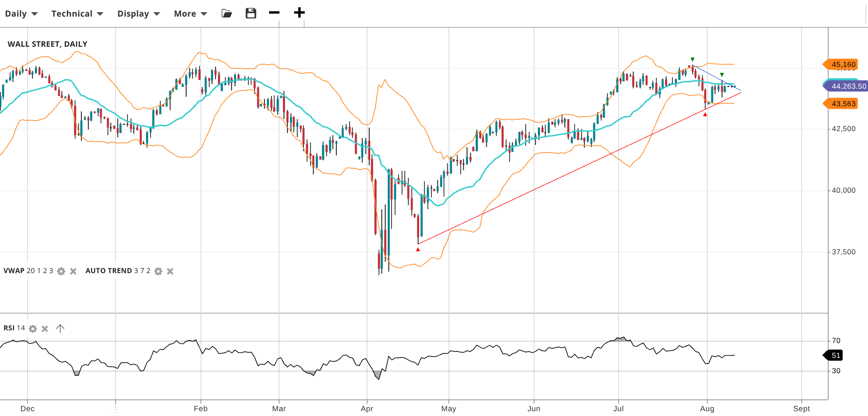Open Auto Trend settings gear
This screenshot has width=868, height=416.
[158, 271]
